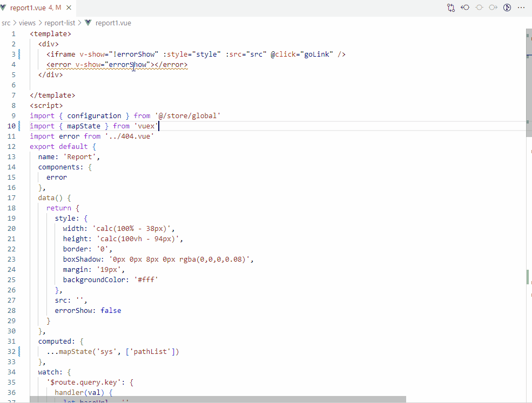Viewport: 532px width, 403px height.
Task: Click the git change indicator beside line 32
Action: [x=19, y=351]
